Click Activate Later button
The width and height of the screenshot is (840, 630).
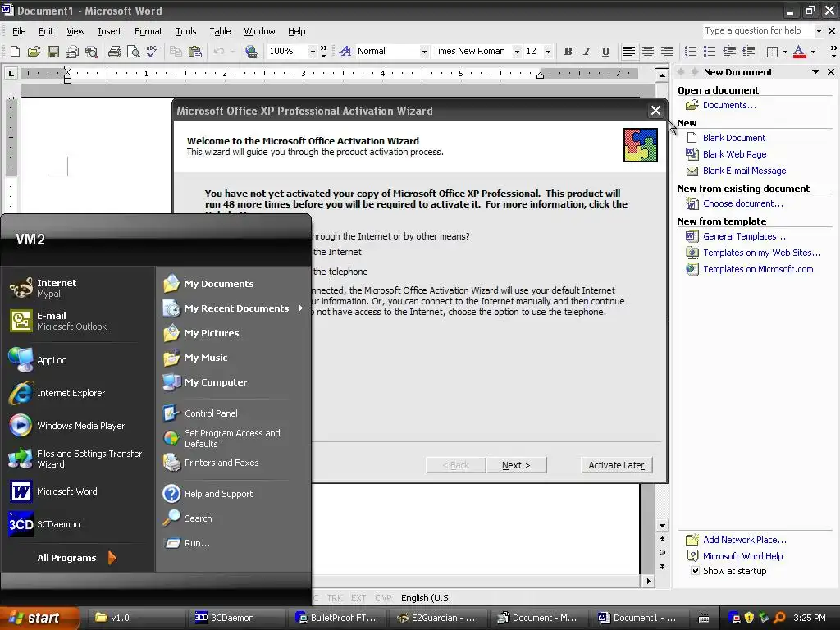pos(617,465)
